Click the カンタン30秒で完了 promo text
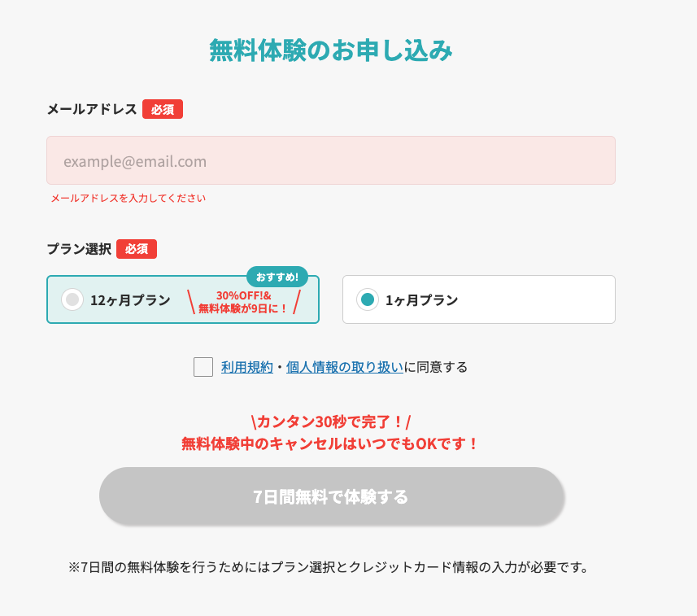 click(330, 422)
